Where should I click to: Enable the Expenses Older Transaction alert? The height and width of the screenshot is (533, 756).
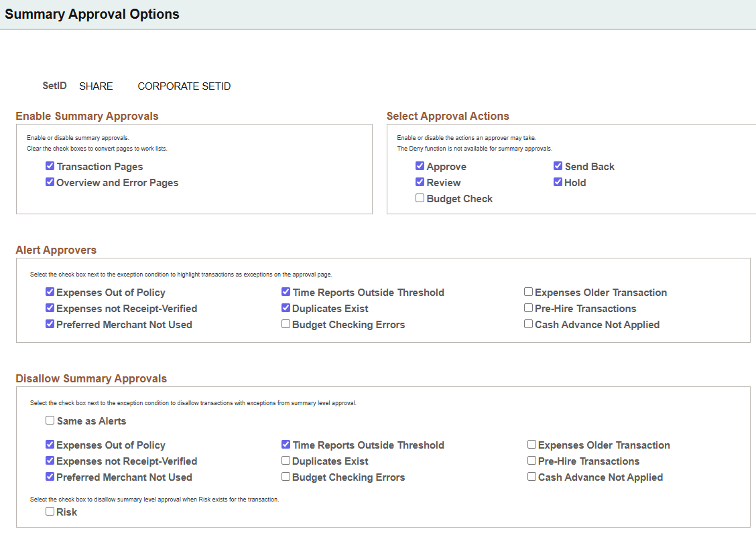point(528,291)
